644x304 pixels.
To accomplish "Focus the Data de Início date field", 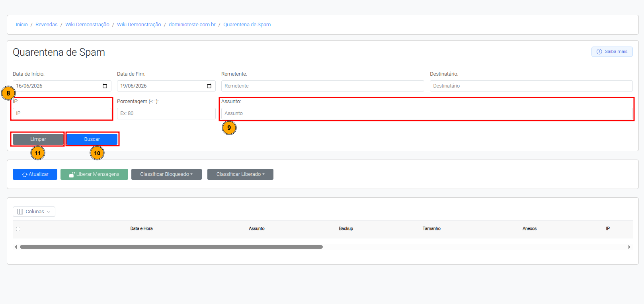I will click(62, 86).
